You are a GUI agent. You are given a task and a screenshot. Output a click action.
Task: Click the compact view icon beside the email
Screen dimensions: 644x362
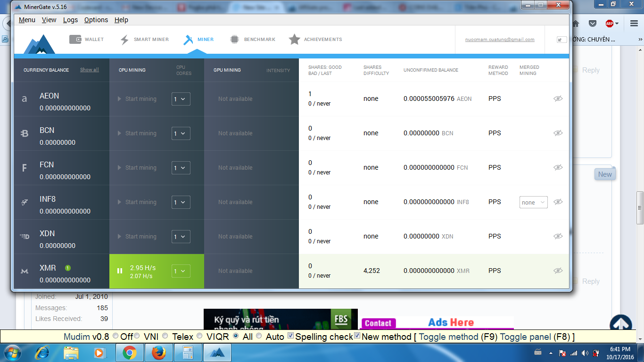(562, 40)
